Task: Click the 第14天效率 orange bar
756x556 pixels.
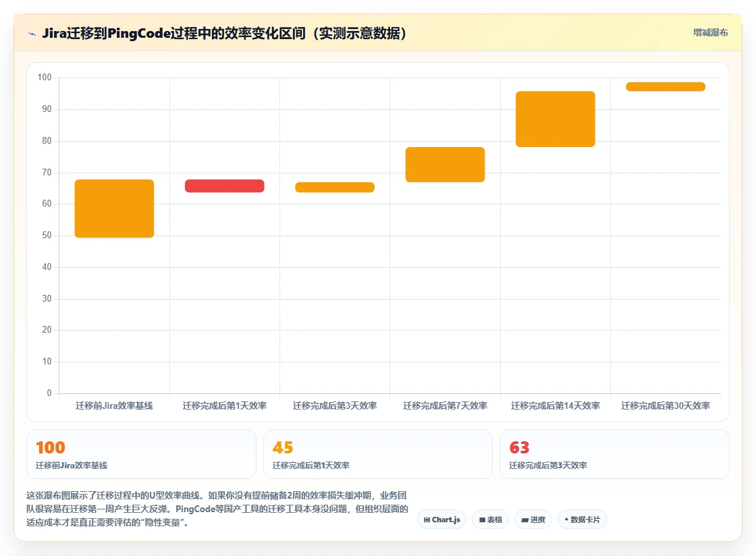Action: coord(556,119)
